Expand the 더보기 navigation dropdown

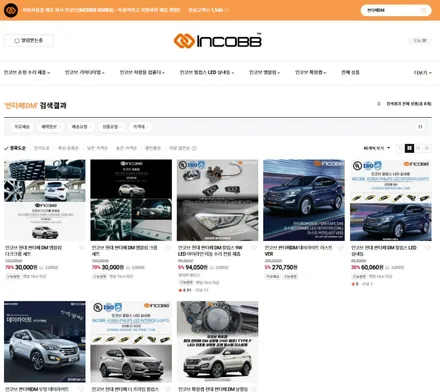tap(422, 73)
